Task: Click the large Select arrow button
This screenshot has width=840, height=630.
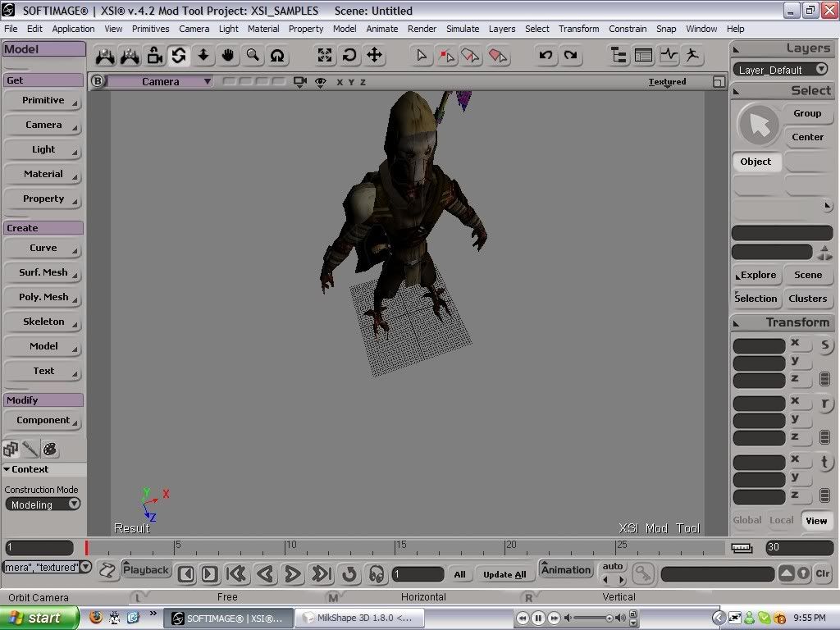Action: point(757,125)
